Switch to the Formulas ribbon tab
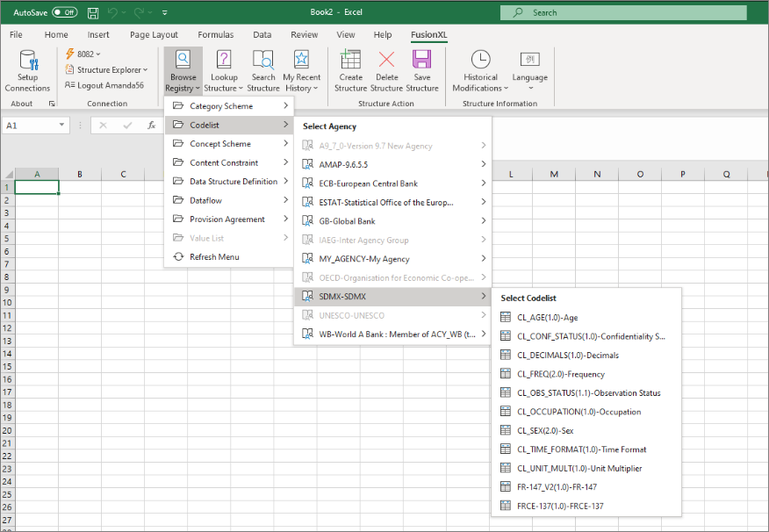 (x=215, y=35)
